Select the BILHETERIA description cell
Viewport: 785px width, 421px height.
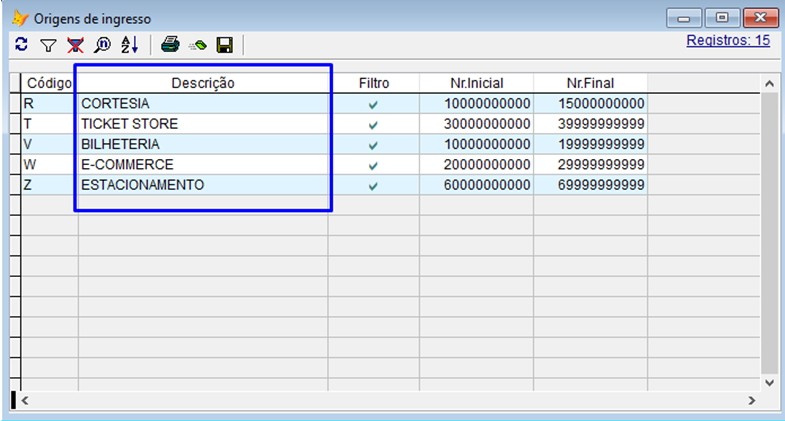120,144
